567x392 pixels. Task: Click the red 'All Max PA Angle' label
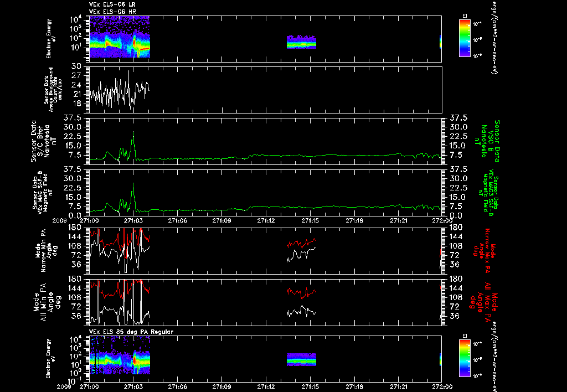click(x=483, y=302)
